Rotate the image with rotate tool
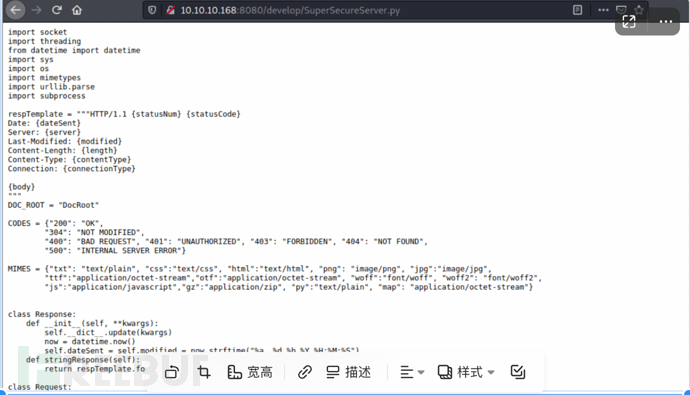The width and height of the screenshot is (690, 395). click(172, 372)
